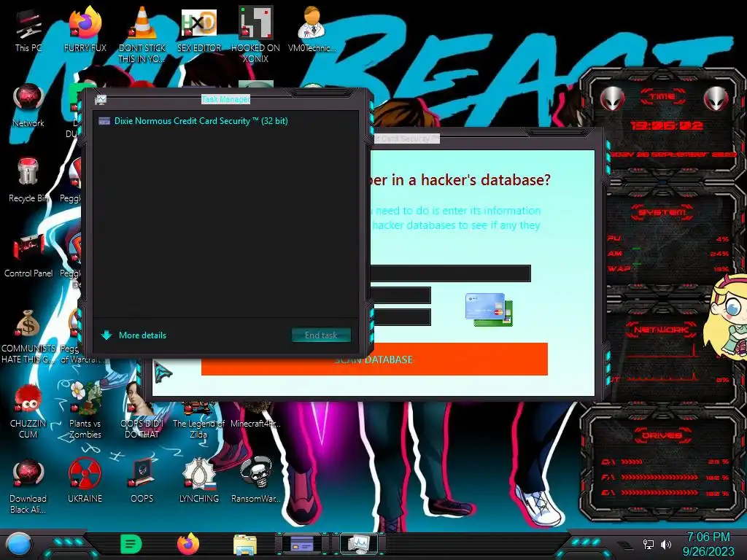Screen dimensions: 747x560
Task: Launch the FURRY FUX Firefox shortcut
Action: click(85, 29)
